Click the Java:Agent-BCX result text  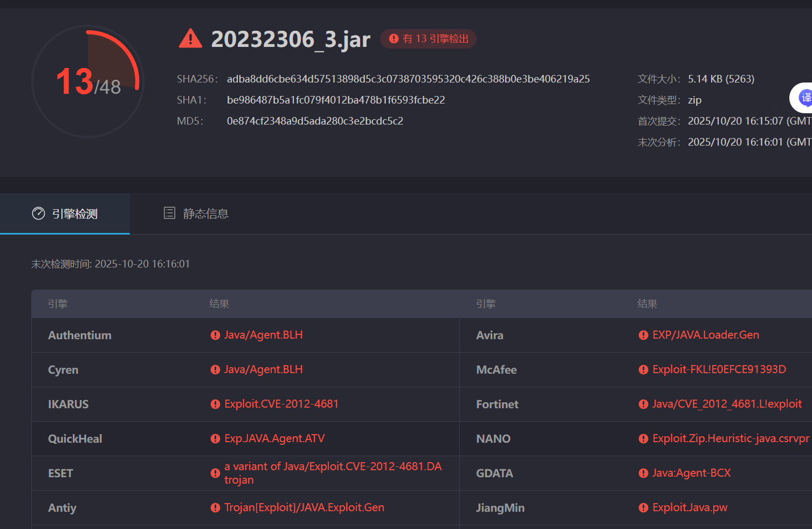click(691, 473)
